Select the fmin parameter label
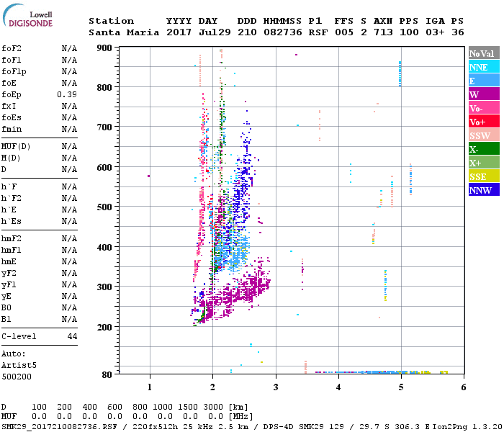This screenshot has height=432, width=504. click(12, 130)
